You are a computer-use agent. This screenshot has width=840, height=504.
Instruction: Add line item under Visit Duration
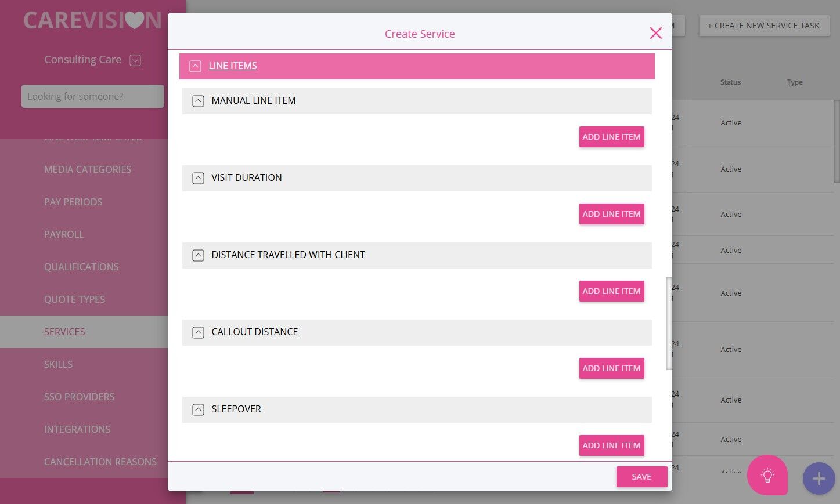click(611, 214)
